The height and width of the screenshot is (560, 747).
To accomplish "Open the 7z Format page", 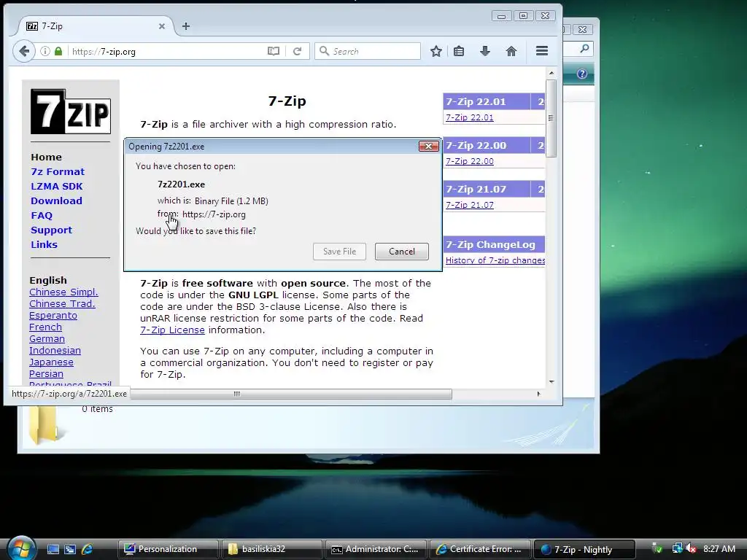I will click(x=58, y=171).
